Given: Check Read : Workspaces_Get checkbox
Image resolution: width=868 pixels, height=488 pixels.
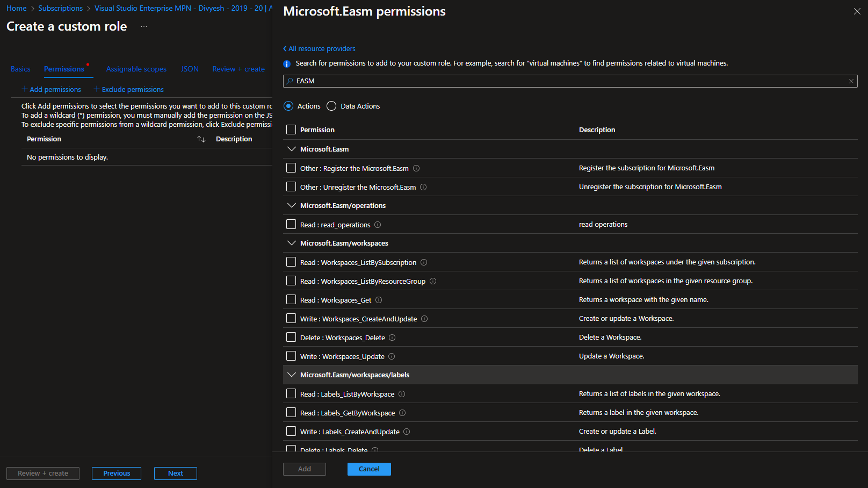Looking at the screenshot, I should coord(291,299).
